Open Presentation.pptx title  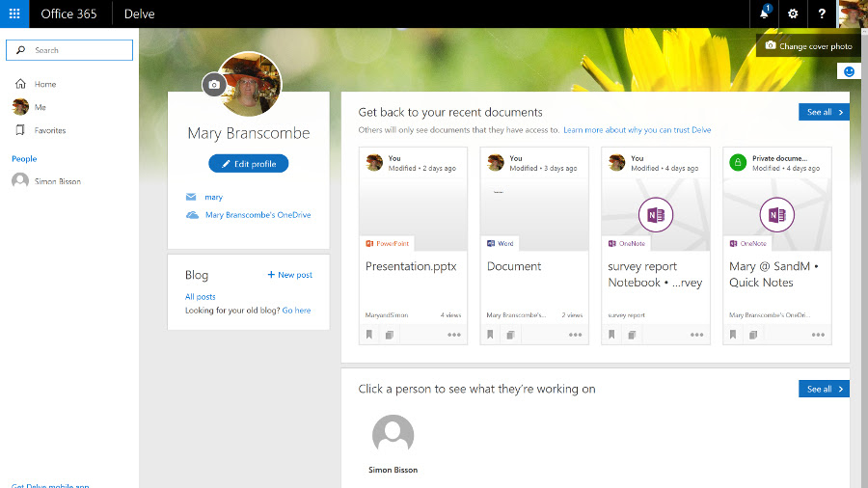[x=411, y=266]
